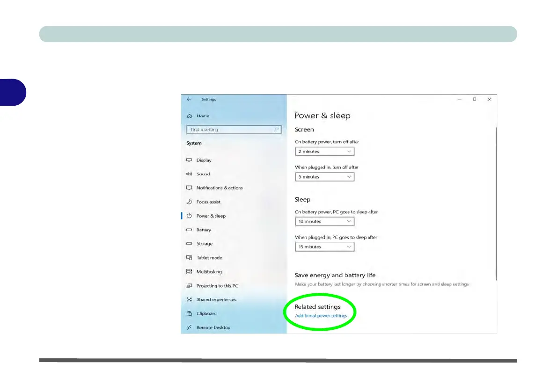
Task: Click the Find a setting search box
Action: click(x=234, y=130)
